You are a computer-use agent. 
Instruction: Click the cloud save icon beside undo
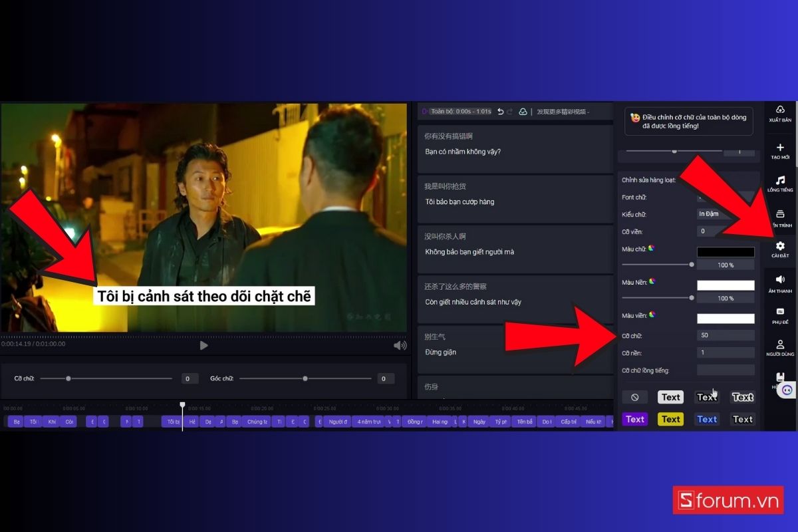point(523,112)
